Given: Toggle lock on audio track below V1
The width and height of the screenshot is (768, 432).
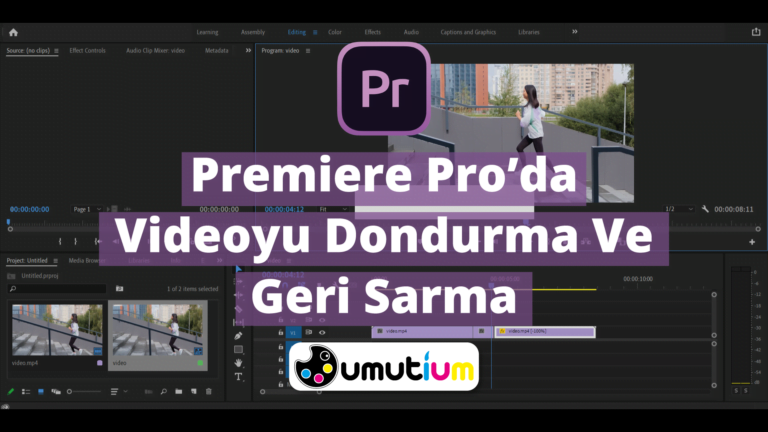Looking at the screenshot, I should click(x=281, y=347).
